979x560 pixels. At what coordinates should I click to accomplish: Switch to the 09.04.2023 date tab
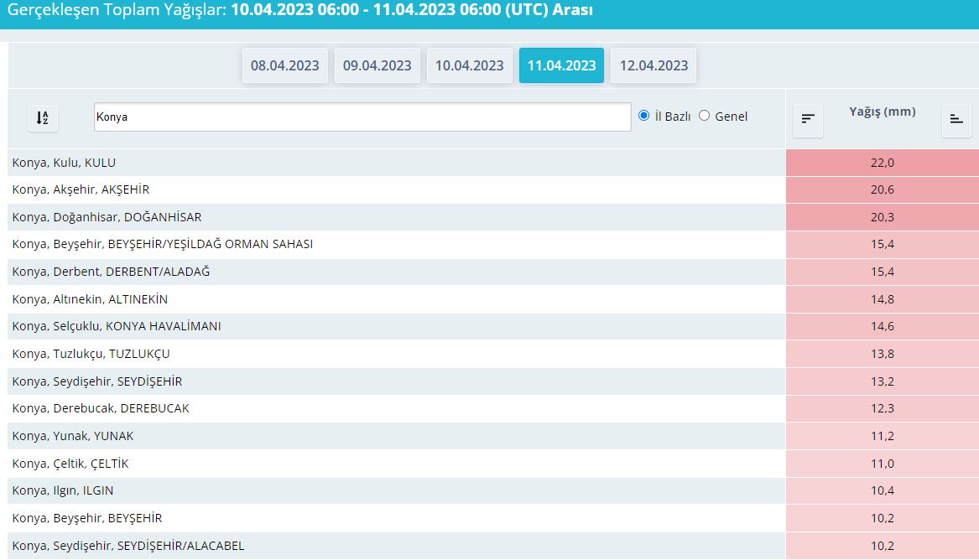pos(377,65)
